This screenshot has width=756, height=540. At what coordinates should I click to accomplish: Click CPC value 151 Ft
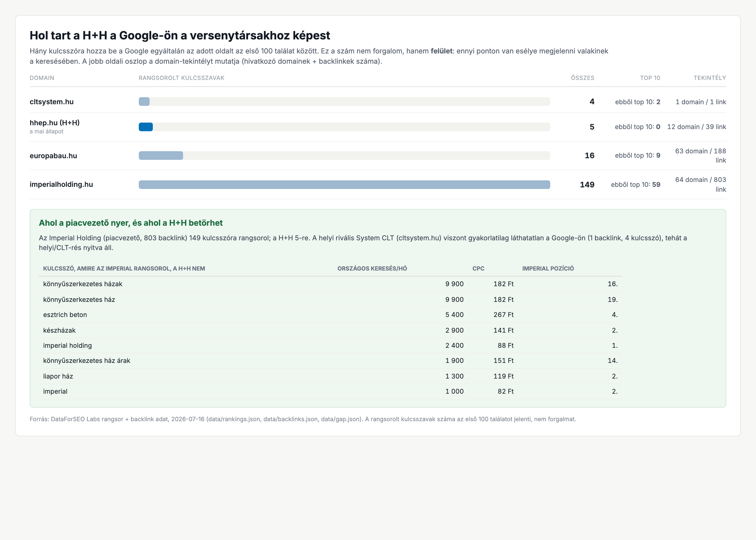click(503, 360)
